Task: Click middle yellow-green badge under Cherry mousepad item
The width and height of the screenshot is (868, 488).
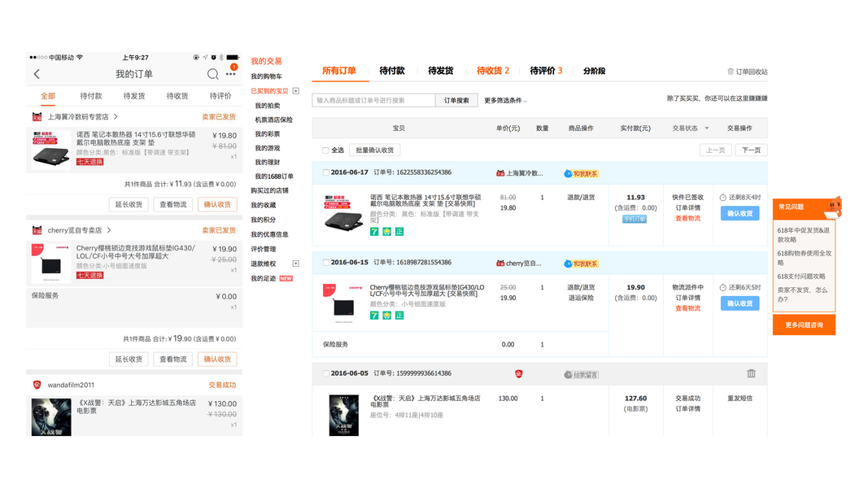Action: pyautogui.click(x=387, y=316)
